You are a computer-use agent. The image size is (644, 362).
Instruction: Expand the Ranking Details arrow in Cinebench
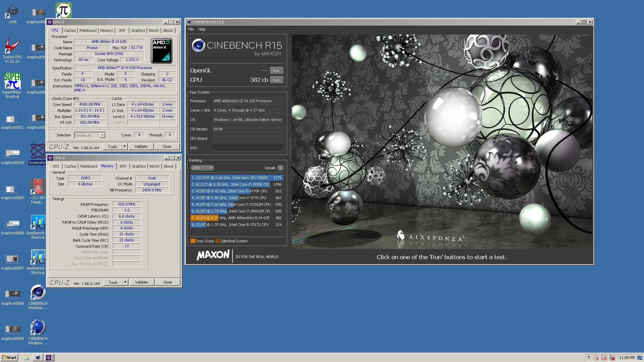click(281, 168)
